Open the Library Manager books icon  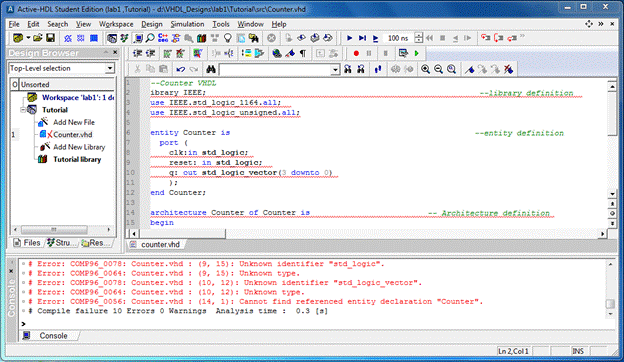202,38
